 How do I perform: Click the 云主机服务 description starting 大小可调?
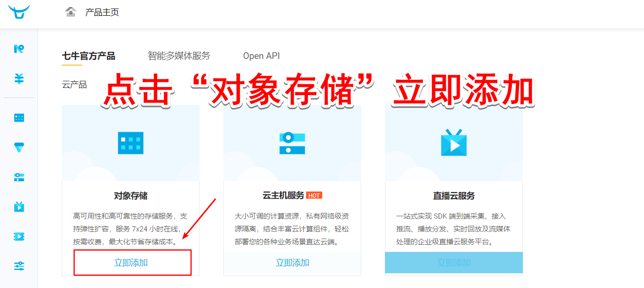[292, 229]
